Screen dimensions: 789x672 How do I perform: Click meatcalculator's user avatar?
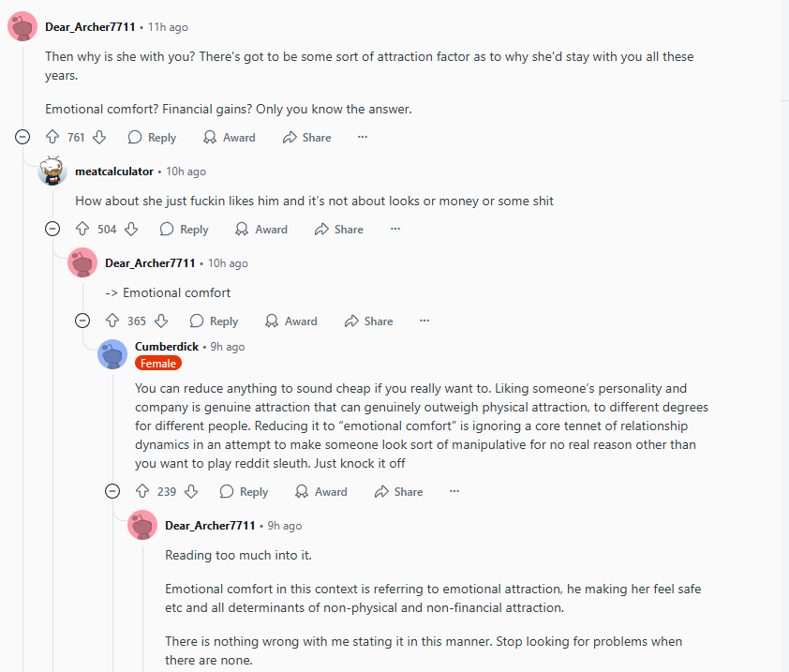52,172
